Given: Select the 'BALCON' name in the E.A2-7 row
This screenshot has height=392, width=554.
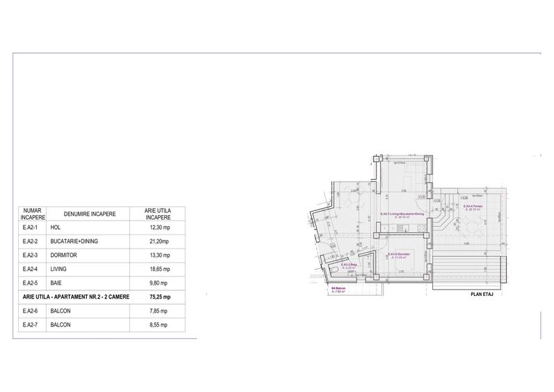Looking at the screenshot, I should (x=61, y=325).
